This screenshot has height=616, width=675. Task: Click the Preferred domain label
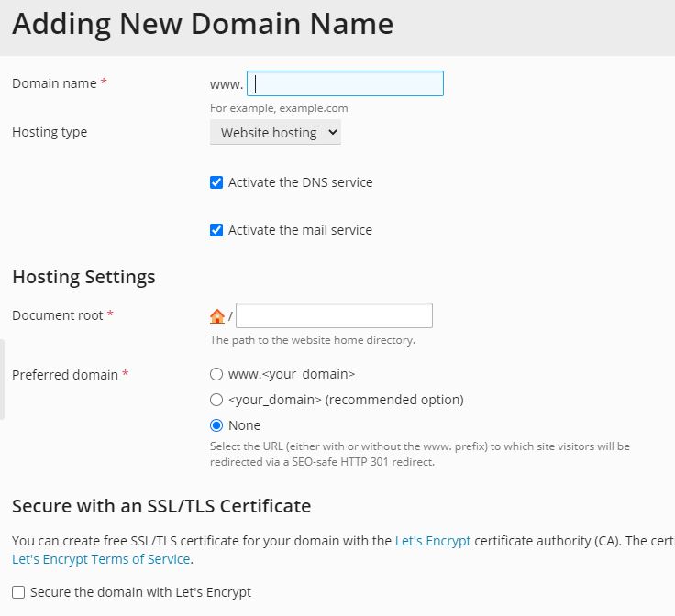coord(65,375)
